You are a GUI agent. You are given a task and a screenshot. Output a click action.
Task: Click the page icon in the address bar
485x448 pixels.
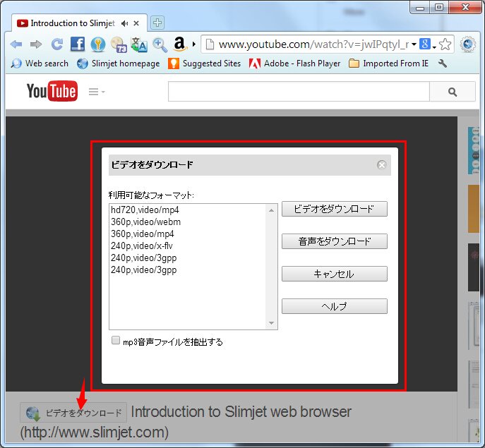[x=210, y=44]
